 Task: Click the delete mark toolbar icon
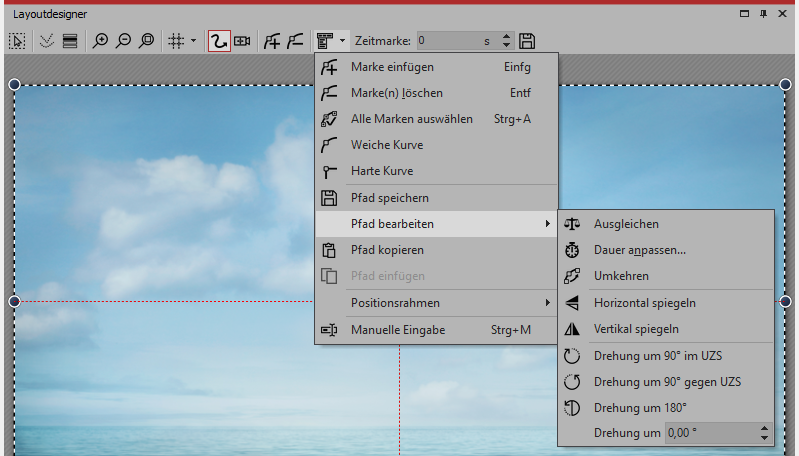(294, 41)
